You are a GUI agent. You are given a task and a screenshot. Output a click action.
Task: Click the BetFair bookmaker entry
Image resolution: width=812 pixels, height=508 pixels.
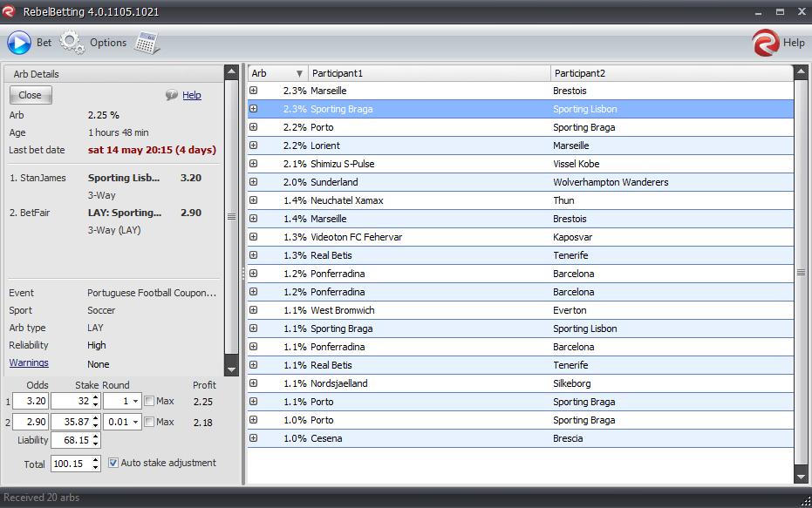coord(30,212)
